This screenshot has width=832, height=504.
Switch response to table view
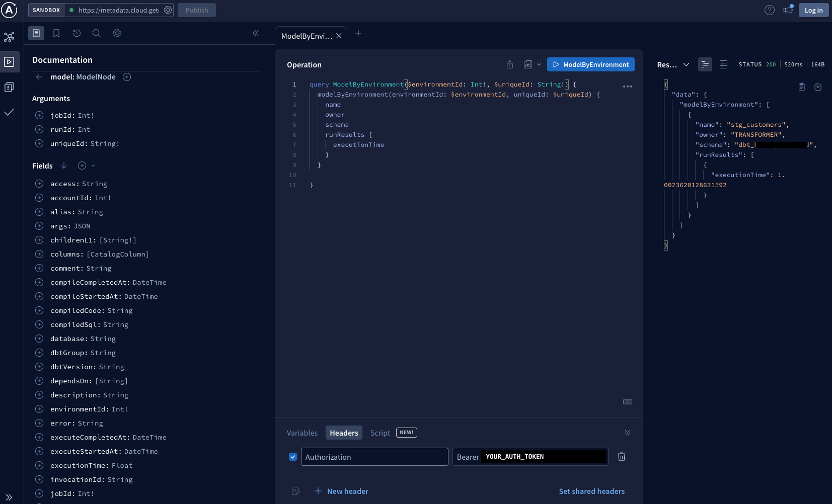coord(724,64)
